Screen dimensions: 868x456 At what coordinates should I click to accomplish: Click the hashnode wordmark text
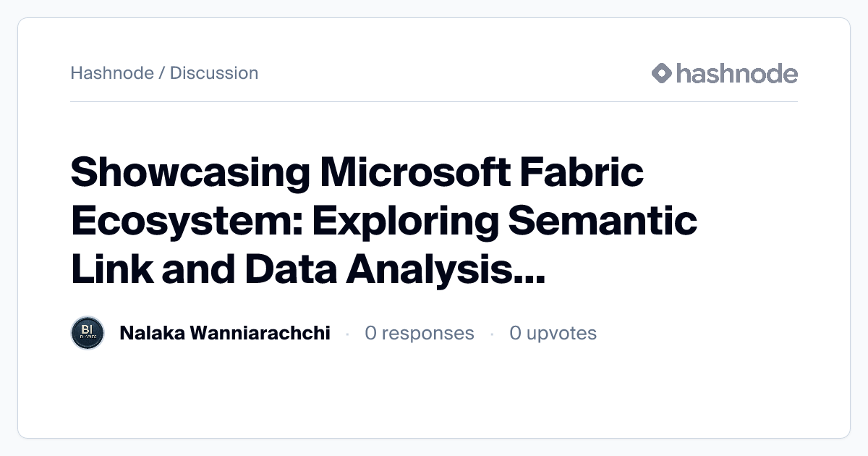coord(736,73)
